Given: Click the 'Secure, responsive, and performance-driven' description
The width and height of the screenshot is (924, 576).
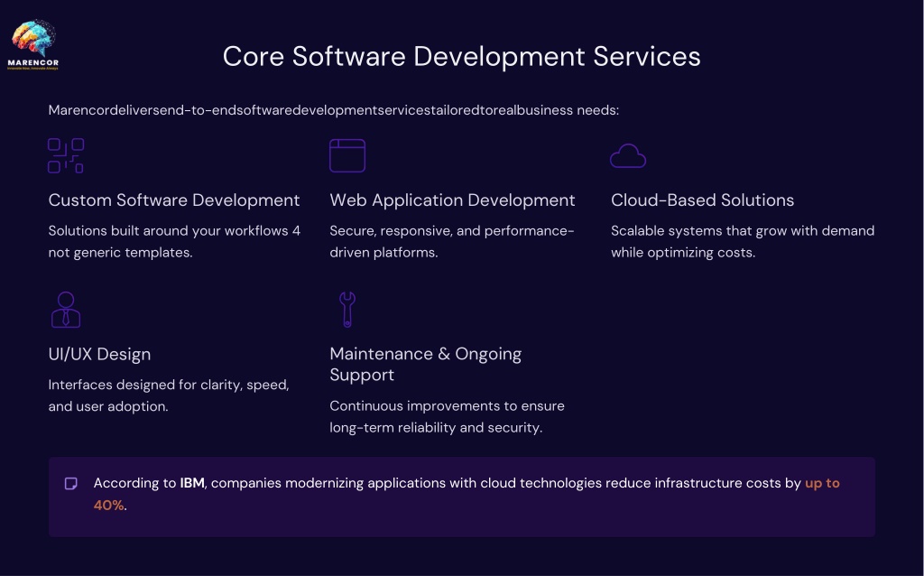Looking at the screenshot, I should pyautogui.click(x=452, y=241).
